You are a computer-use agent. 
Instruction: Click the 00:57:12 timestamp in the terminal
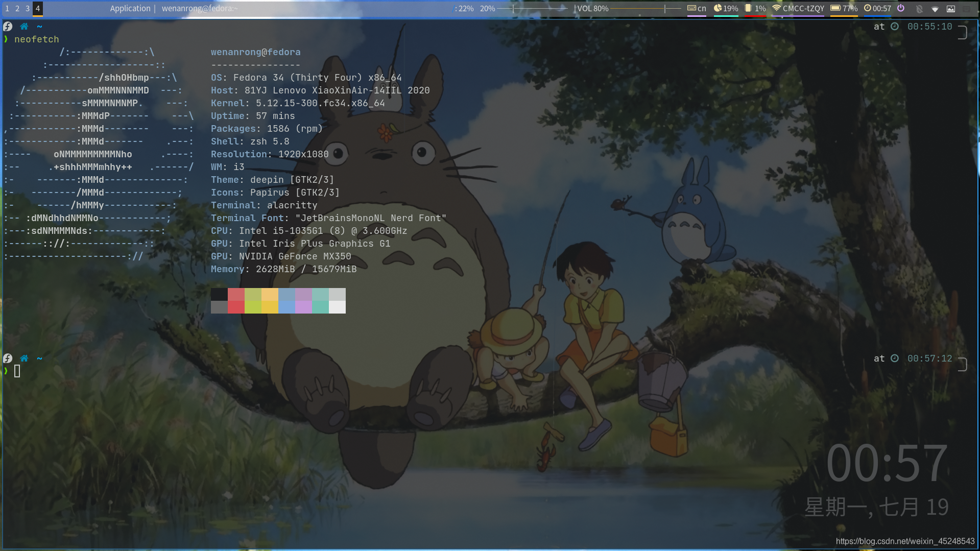929,358
